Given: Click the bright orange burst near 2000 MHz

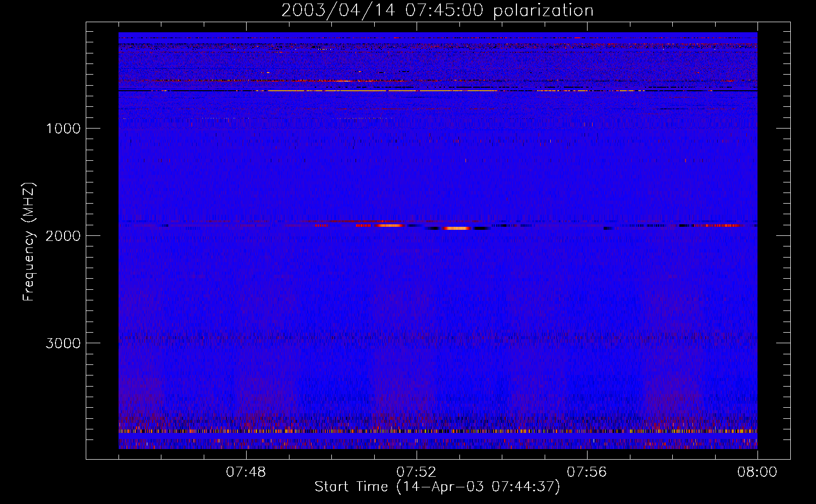Looking at the screenshot, I should (457, 228).
